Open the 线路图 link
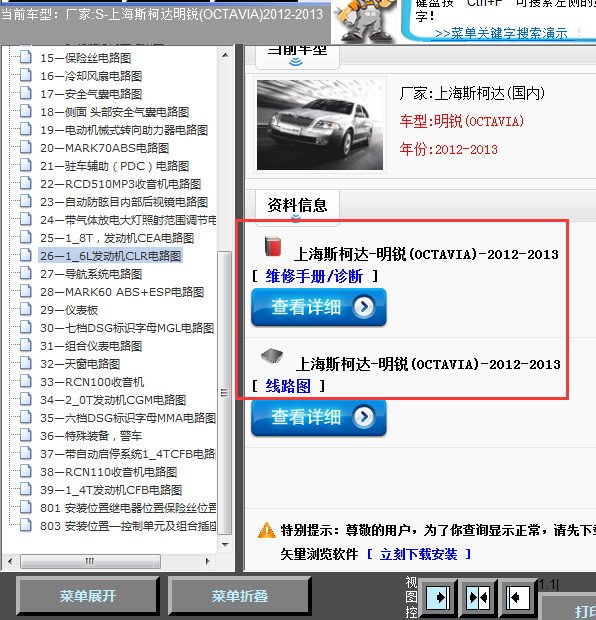 pyautogui.click(x=288, y=386)
